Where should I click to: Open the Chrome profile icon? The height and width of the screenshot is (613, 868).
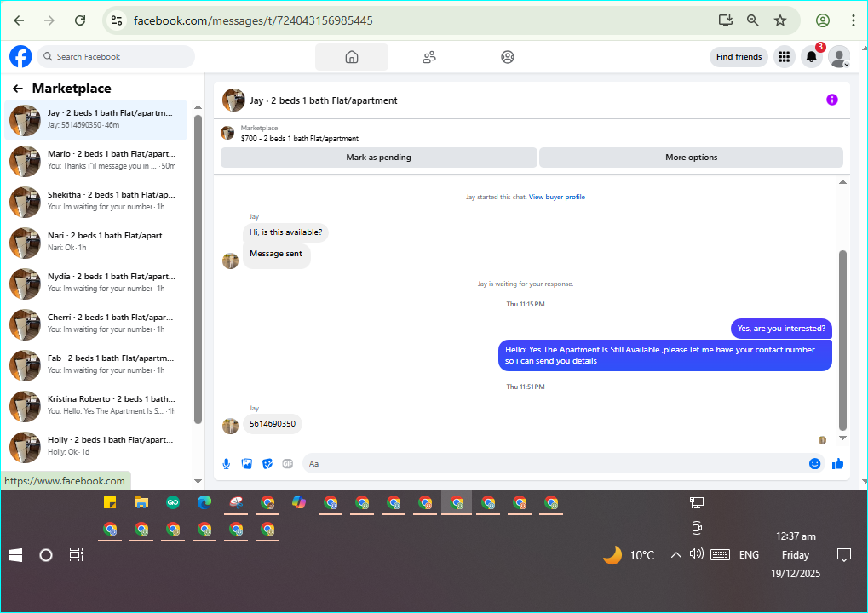[823, 20]
